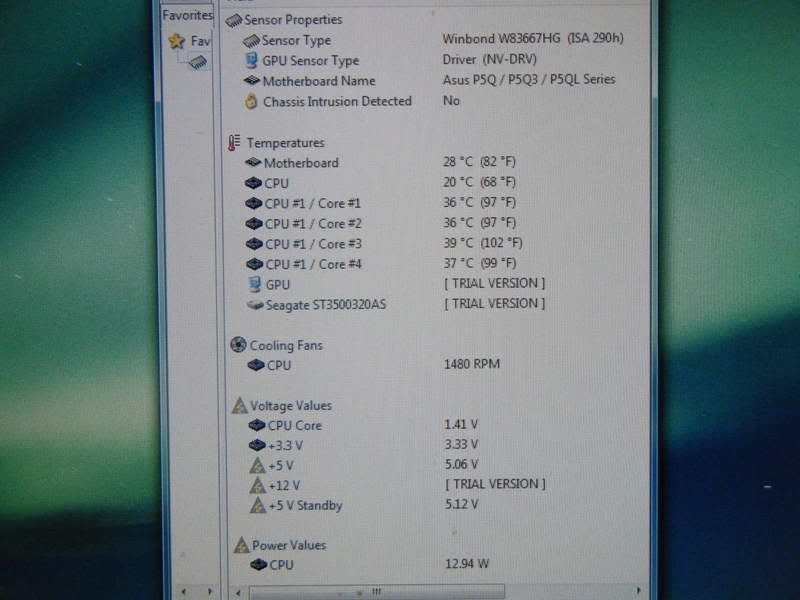Click the +12 V triangle icon

pos(258,485)
